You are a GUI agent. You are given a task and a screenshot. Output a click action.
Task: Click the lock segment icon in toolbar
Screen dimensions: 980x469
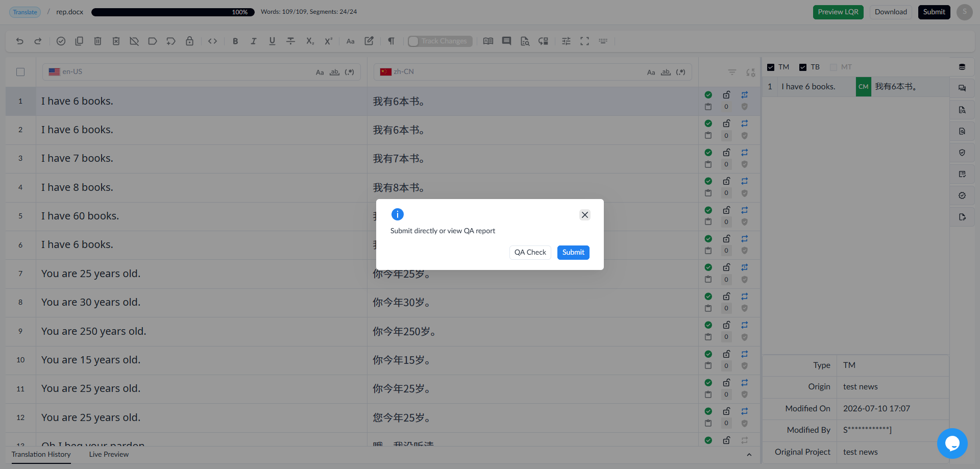click(x=189, y=41)
